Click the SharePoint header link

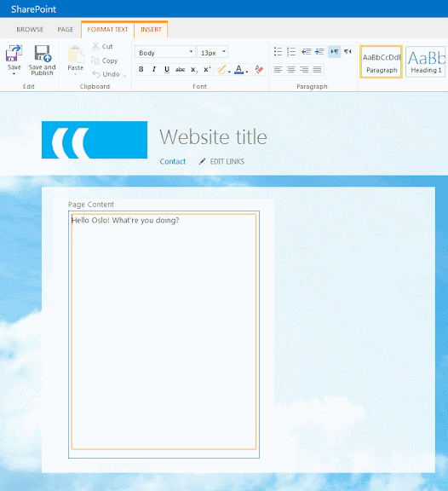click(33, 9)
